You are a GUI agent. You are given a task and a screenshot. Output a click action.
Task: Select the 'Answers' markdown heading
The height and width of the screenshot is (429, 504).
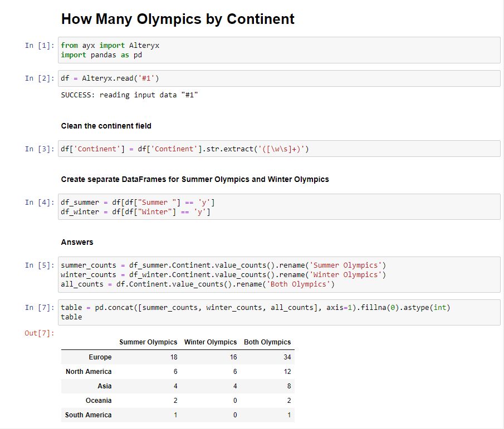coord(77,242)
